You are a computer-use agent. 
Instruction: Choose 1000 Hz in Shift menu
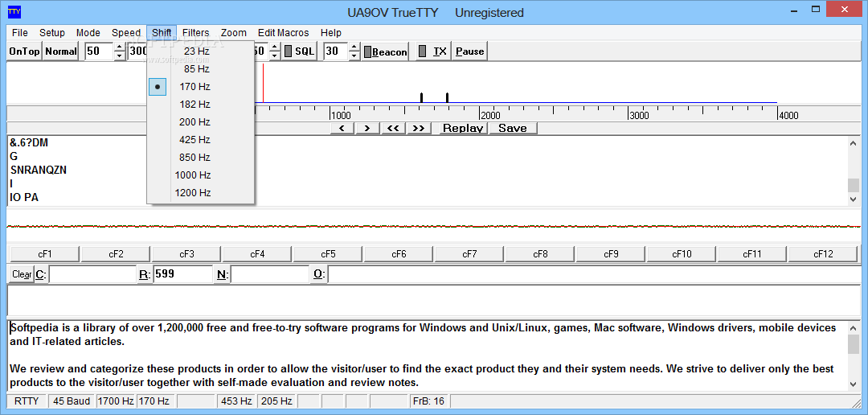coord(200,175)
